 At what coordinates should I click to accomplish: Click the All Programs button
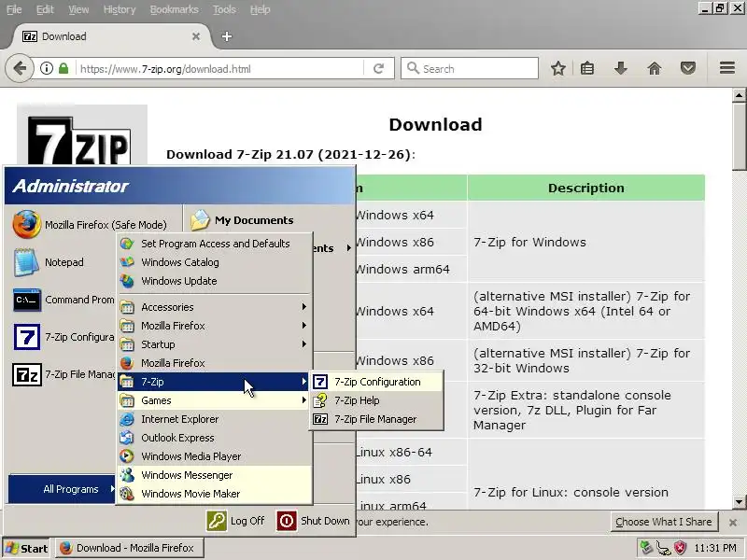(x=62, y=489)
